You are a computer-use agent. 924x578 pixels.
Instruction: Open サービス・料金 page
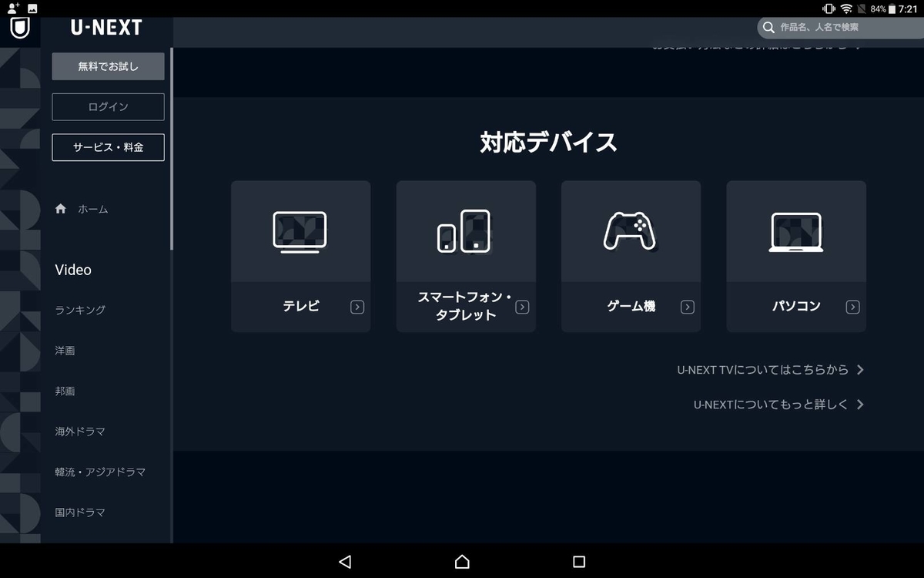point(108,147)
